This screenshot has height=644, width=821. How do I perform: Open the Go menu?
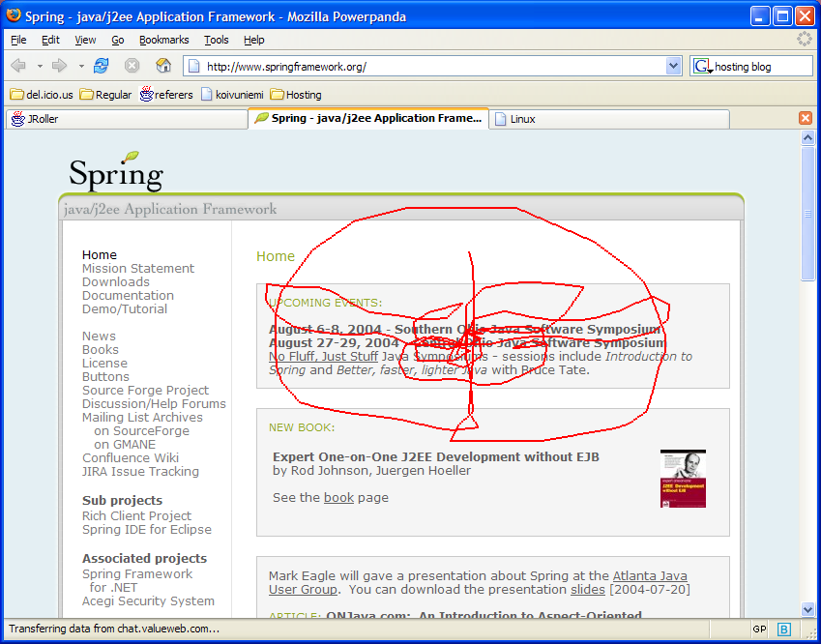(118, 40)
